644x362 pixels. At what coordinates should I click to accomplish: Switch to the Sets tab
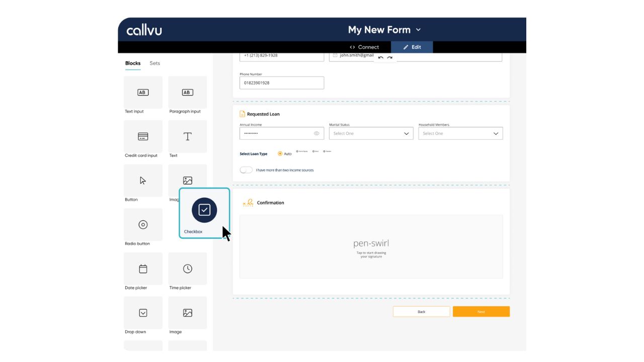click(x=154, y=63)
